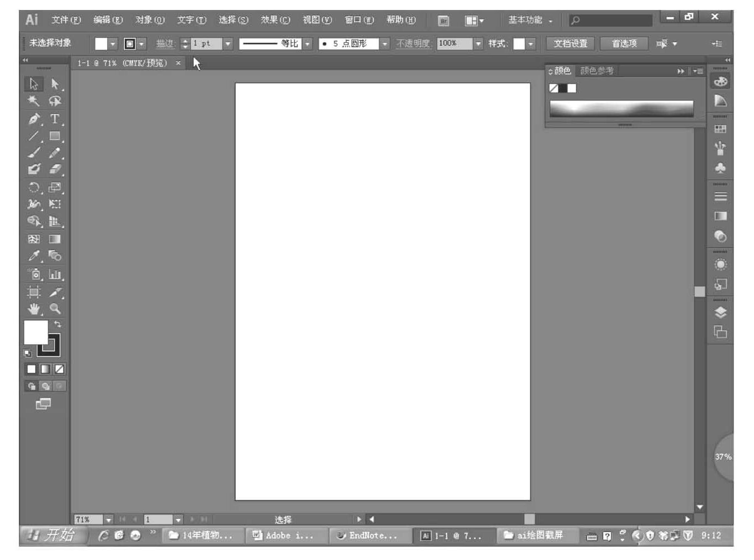Click the 首选项 button
The width and height of the screenshot is (754, 560).
624,43
